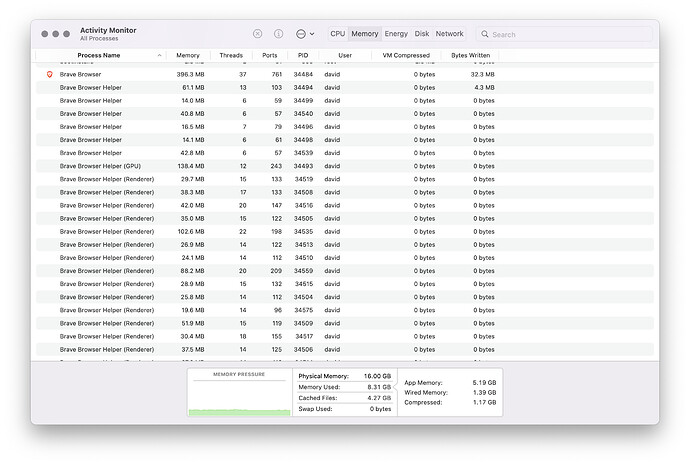Sort by PID column header

coord(303,55)
